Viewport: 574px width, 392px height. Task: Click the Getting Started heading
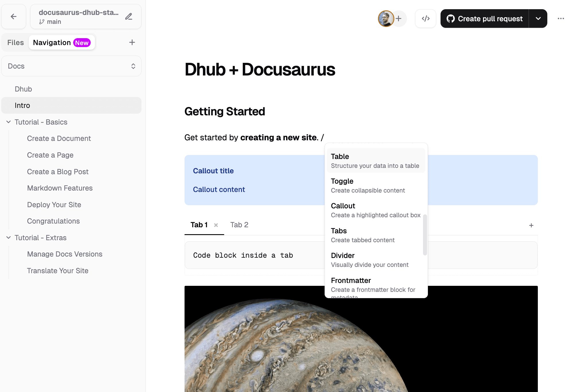[x=225, y=112]
